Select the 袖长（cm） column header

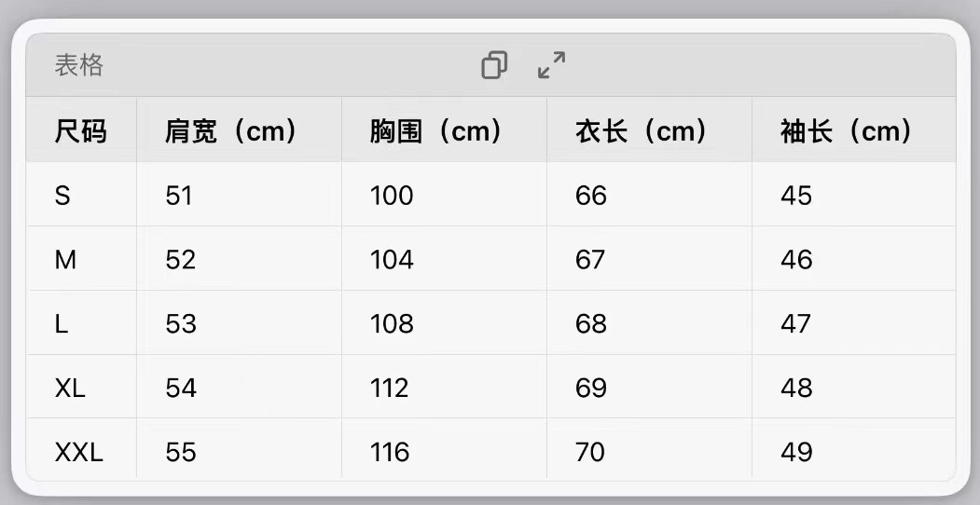tap(847, 131)
